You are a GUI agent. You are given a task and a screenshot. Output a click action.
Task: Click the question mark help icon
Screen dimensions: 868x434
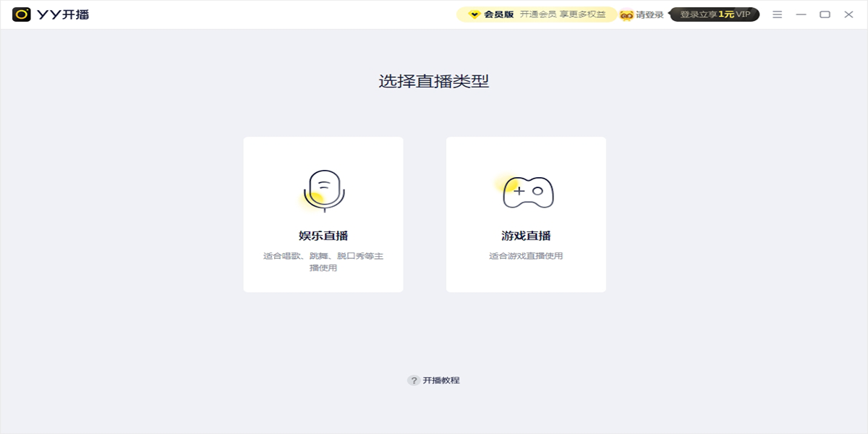click(x=414, y=380)
